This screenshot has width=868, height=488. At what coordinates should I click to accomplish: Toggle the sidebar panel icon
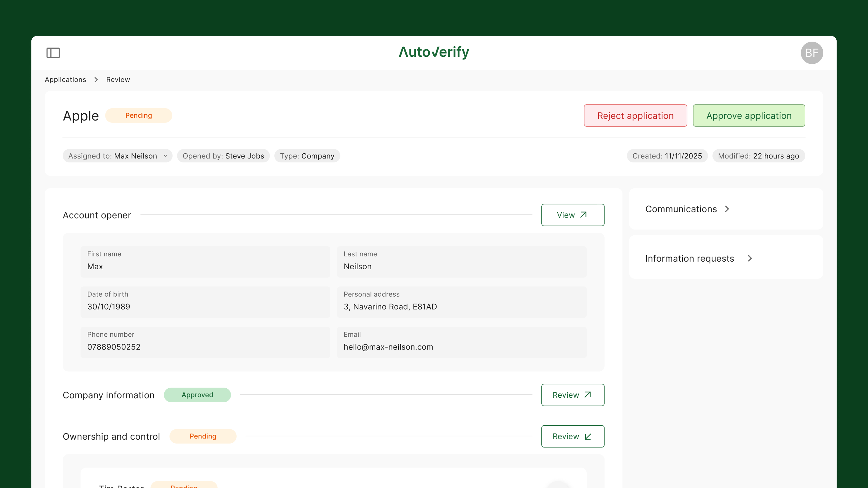pos(53,53)
